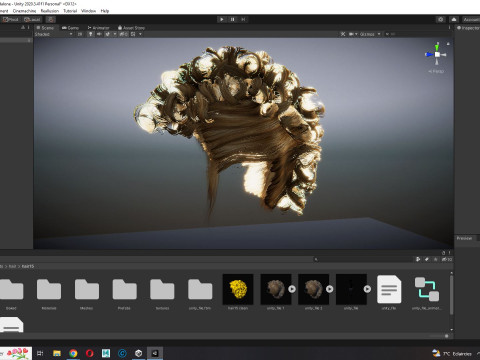Click the Pause button in the toolbar
480x360 pixels.
pos(233,19)
